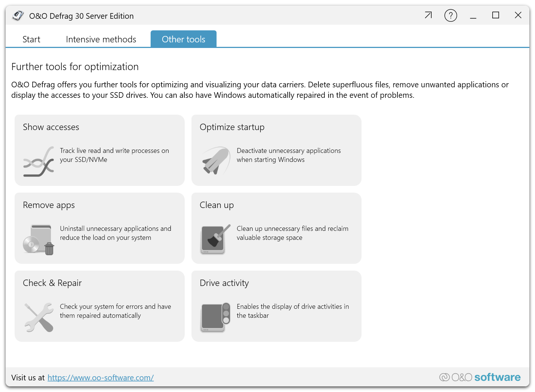Open the Show accesses tool heading
Image resolution: width=535 pixels, height=392 pixels.
point(51,127)
